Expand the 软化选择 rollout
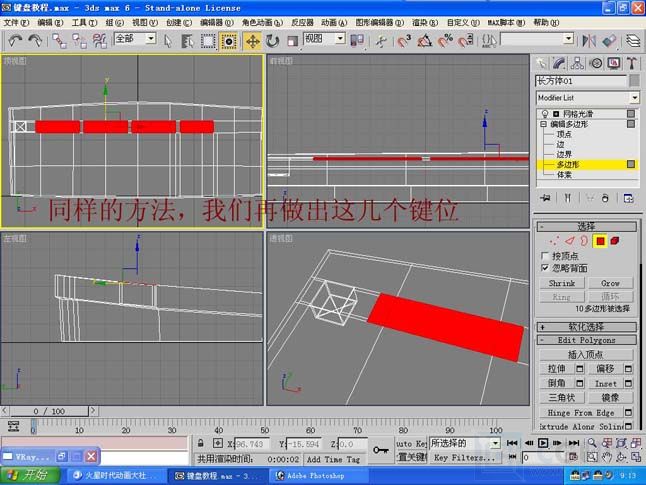 coord(586,327)
